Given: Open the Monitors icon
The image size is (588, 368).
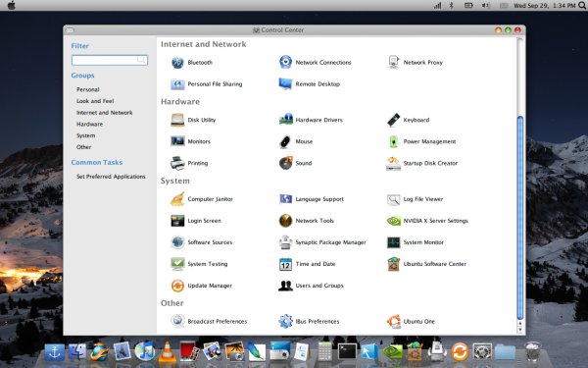Looking at the screenshot, I should (x=177, y=141).
